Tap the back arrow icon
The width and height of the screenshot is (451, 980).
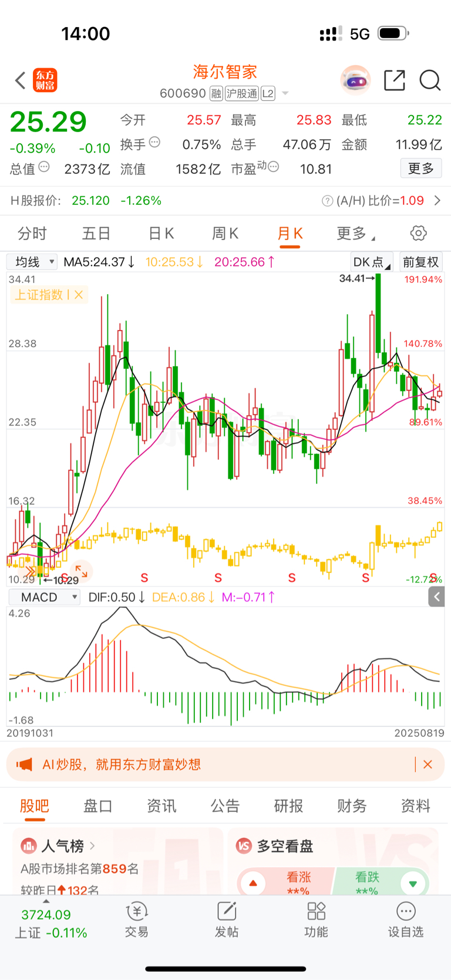pyautogui.click(x=21, y=80)
